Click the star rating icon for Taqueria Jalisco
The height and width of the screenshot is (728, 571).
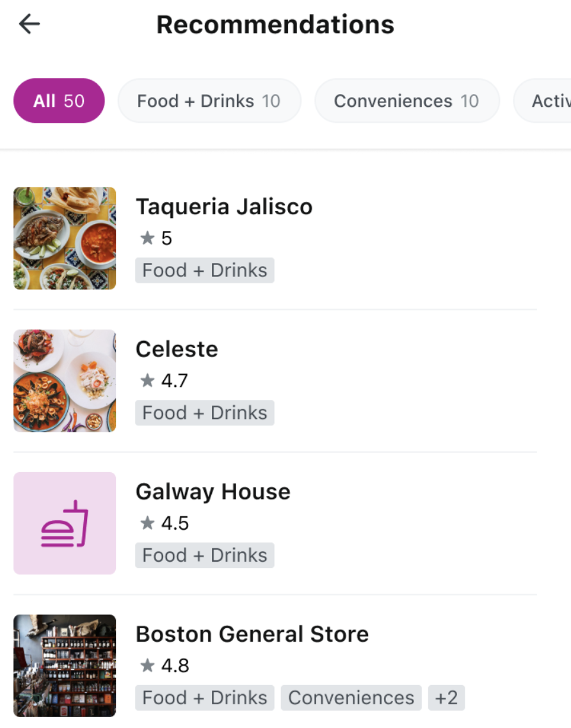click(147, 239)
